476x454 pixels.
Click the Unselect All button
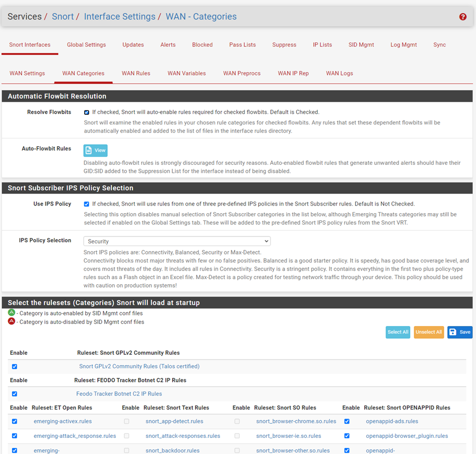coord(429,332)
